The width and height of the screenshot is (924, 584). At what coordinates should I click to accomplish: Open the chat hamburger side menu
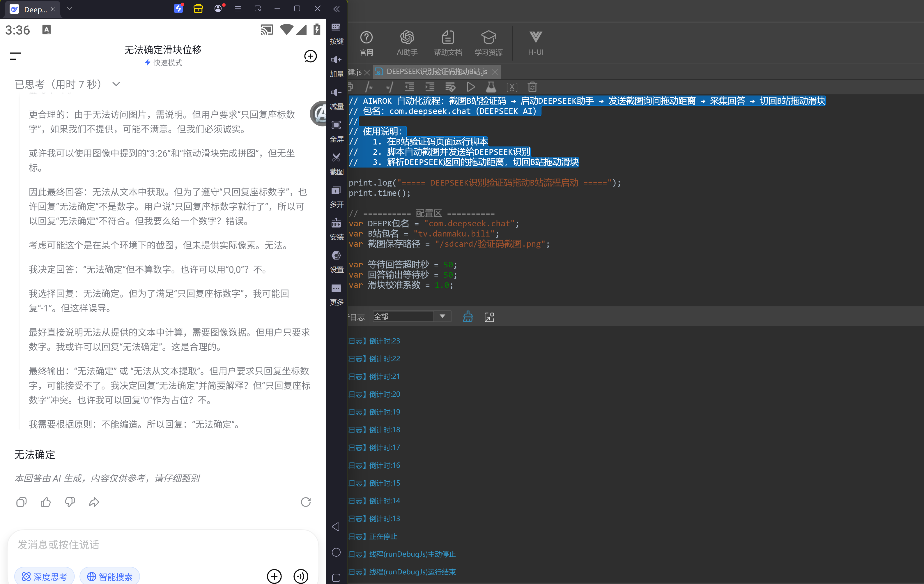15,57
